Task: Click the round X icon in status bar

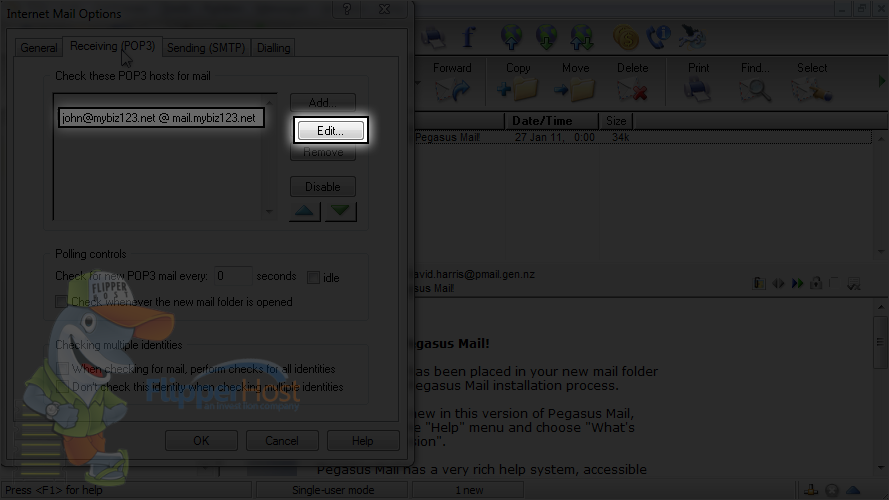Action: pos(832,490)
